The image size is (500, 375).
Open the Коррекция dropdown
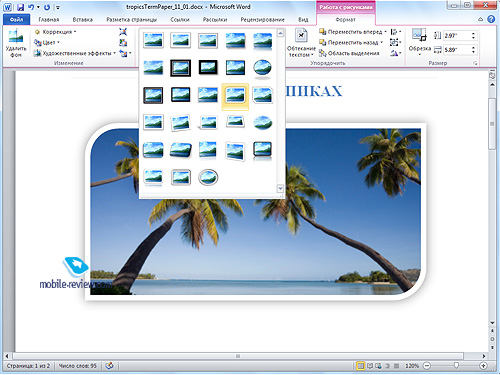(56, 32)
